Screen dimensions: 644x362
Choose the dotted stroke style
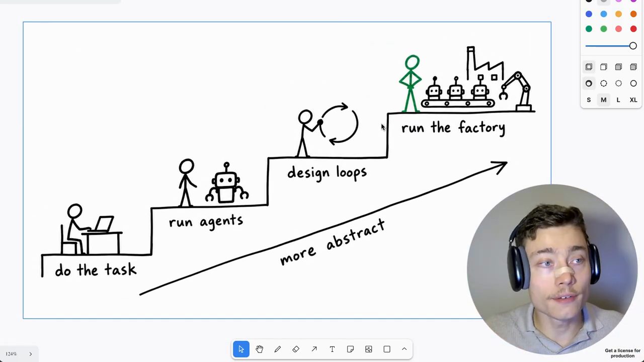618,83
